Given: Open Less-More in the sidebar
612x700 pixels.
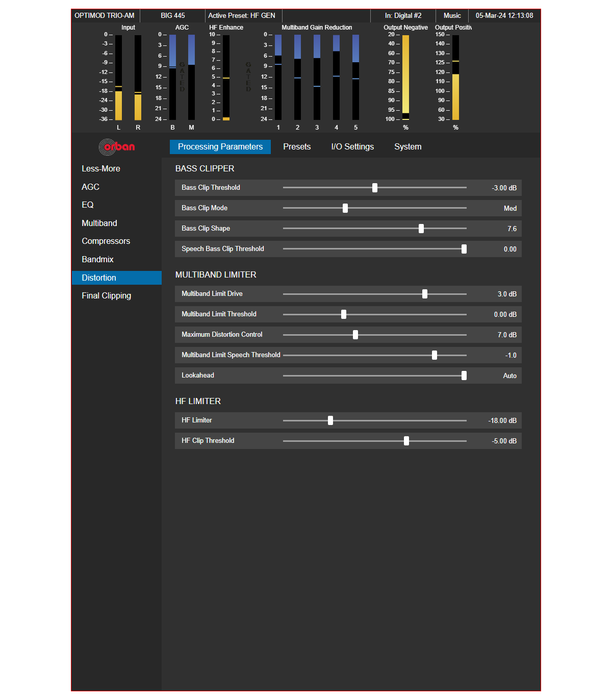Looking at the screenshot, I should point(101,169).
